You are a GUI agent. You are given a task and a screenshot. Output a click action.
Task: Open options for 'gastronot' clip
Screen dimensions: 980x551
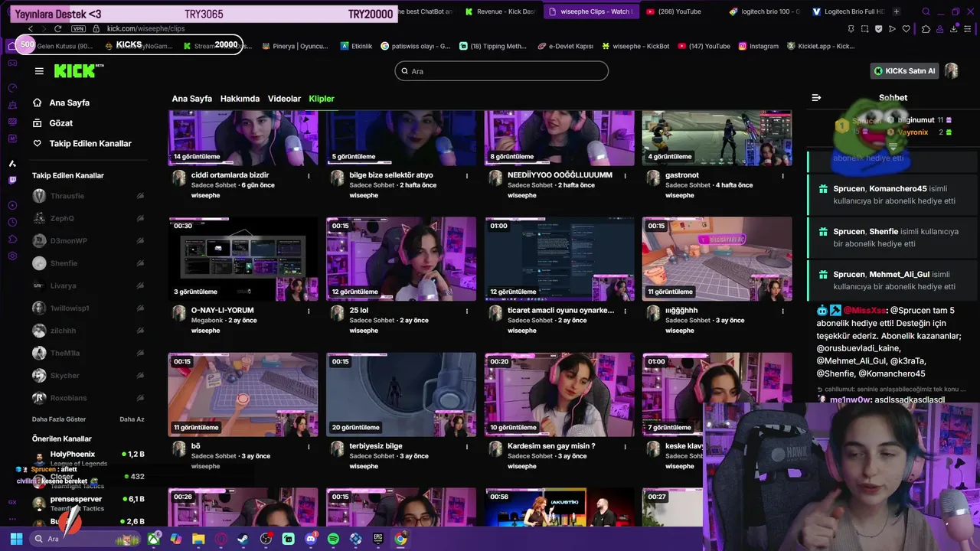tap(782, 175)
